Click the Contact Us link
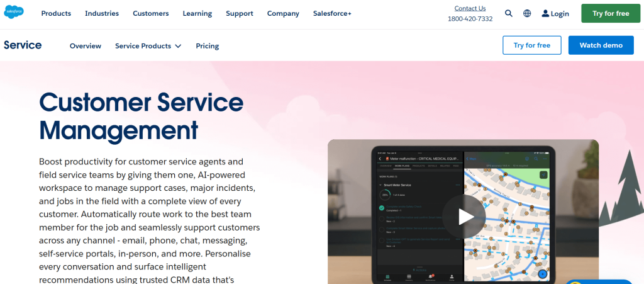 pos(470,8)
